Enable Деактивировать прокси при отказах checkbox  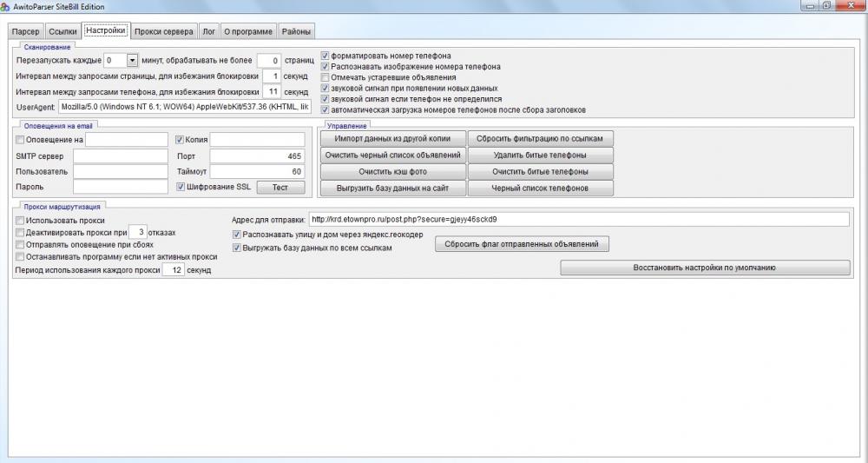click(x=21, y=233)
